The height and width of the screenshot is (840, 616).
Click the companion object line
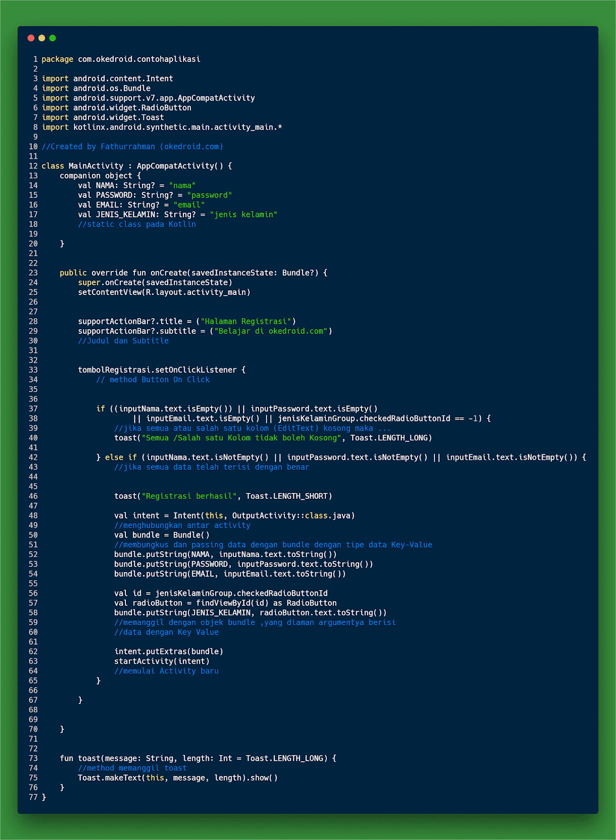[x=100, y=176]
